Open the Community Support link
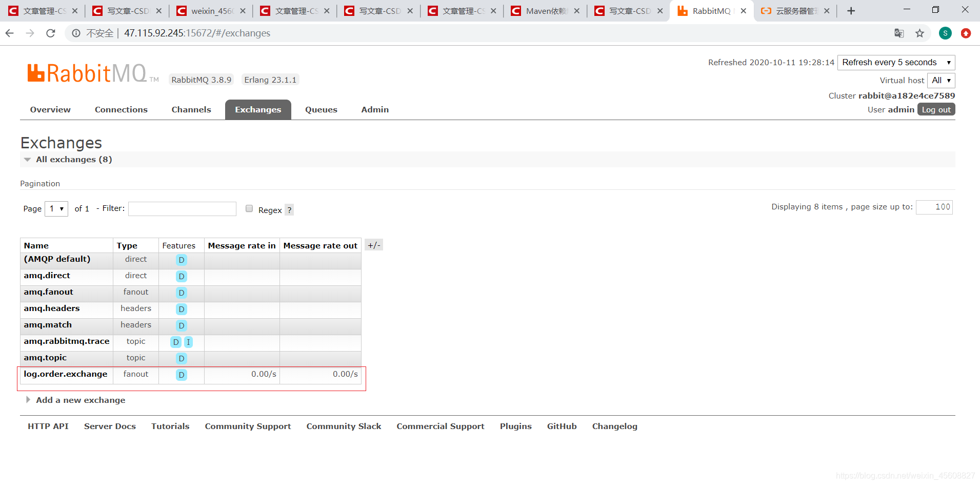The width and height of the screenshot is (980, 485). [248, 426]
